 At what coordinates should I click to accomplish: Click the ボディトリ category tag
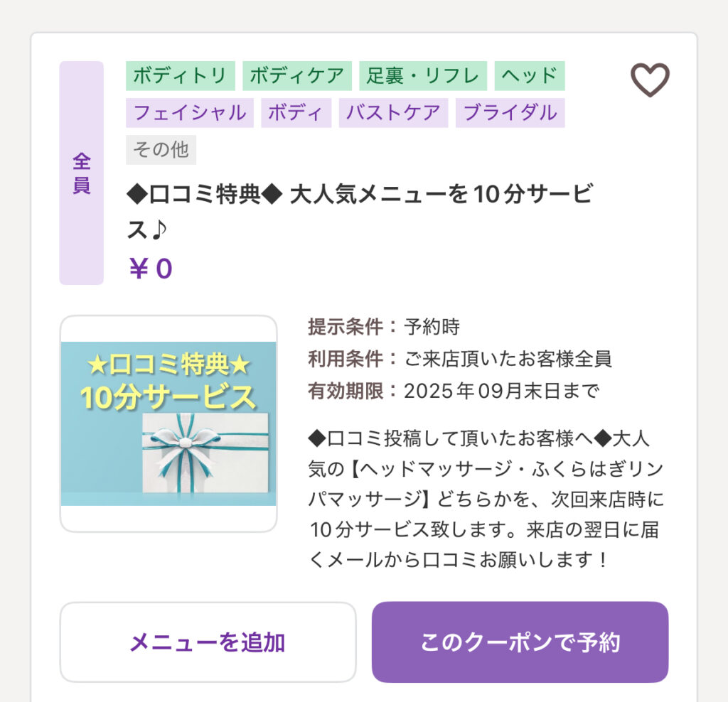click(x=181, y=75)
